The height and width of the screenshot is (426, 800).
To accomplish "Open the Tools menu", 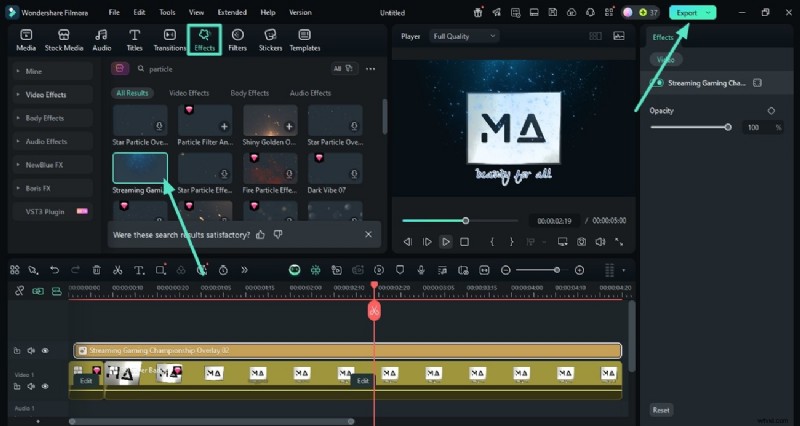I will (167, 12).
